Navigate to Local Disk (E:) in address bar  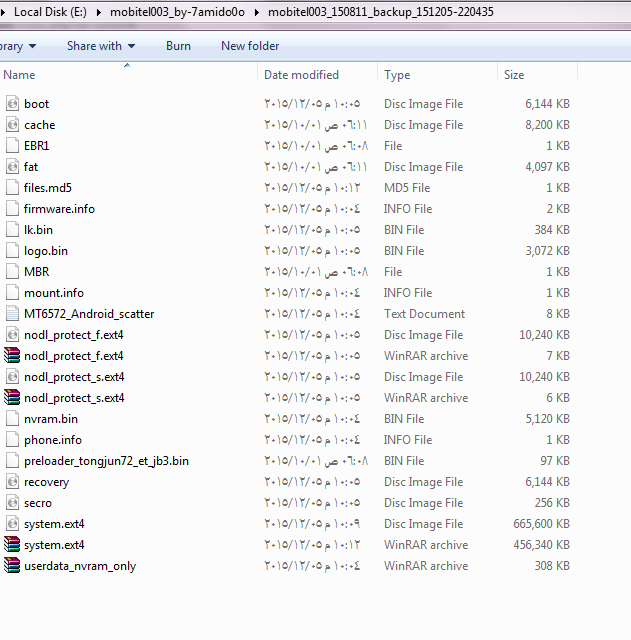tap(50, 12)
